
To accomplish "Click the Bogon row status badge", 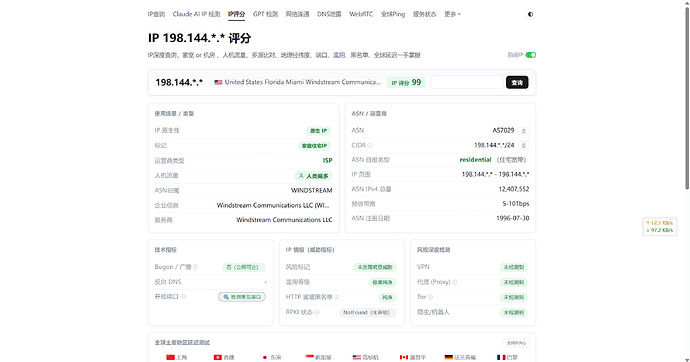I will [243, 267].
